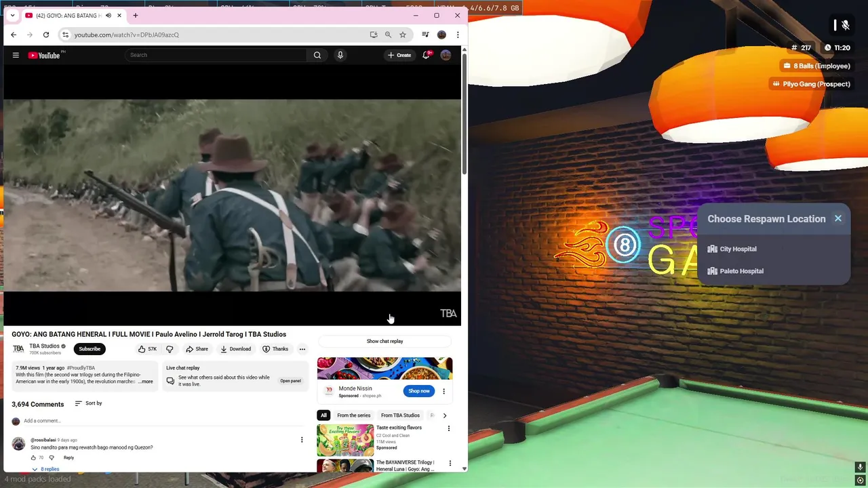
Task: Select the From TBA Studios chip
Action: (x=400, y=415)
